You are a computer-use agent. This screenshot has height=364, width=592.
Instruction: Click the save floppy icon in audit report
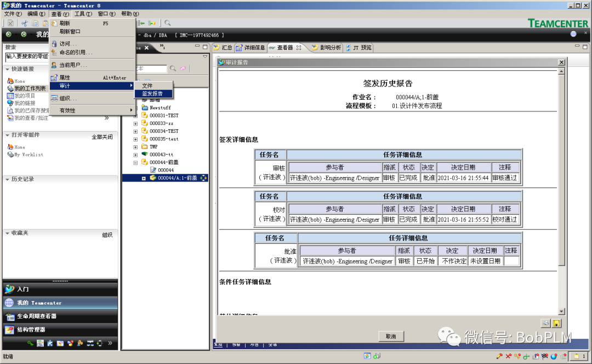(556, 323)
